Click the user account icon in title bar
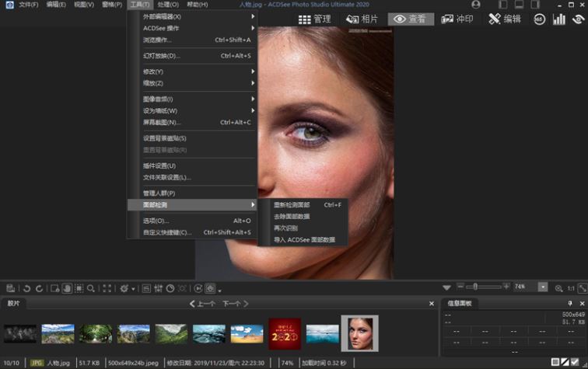The height and width of the screenshot is (369, 588). [476, 5]
